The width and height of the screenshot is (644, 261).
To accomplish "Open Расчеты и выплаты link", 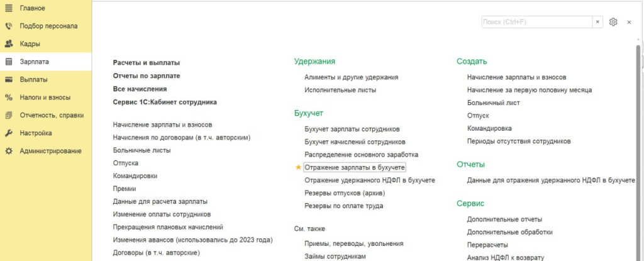I will click(146, 63).
